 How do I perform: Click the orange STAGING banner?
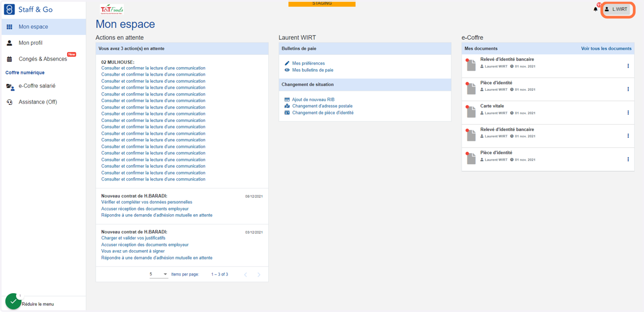point(322,4)
